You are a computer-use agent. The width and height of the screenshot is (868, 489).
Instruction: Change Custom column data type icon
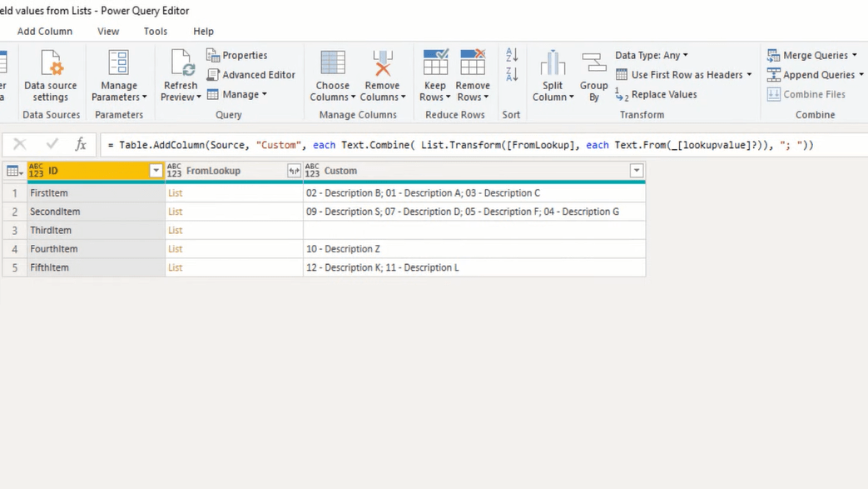[311, 171]
